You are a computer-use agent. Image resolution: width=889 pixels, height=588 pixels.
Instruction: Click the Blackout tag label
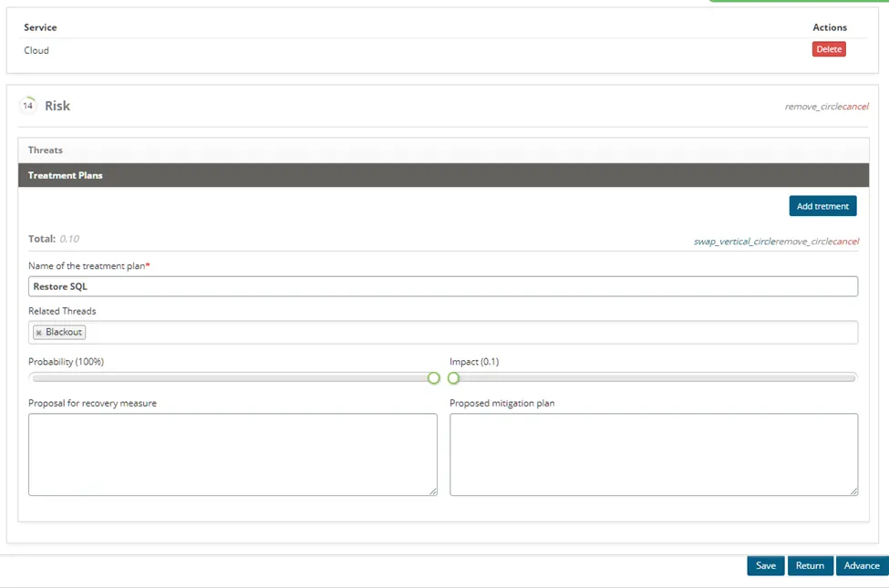(64, 332)
